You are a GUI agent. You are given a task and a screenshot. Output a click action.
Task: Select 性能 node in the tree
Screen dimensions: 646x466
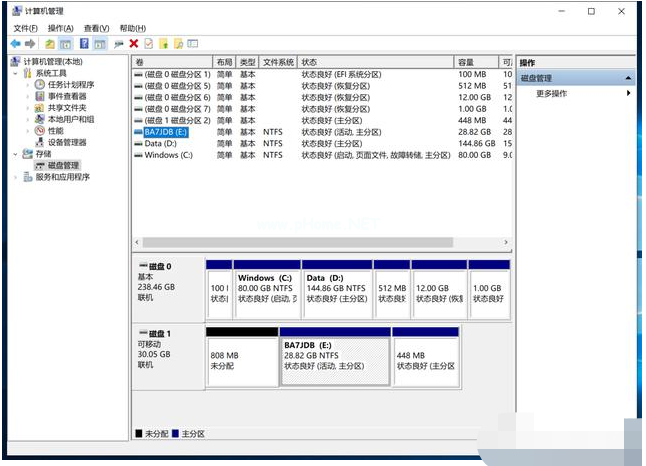(55, 131)
